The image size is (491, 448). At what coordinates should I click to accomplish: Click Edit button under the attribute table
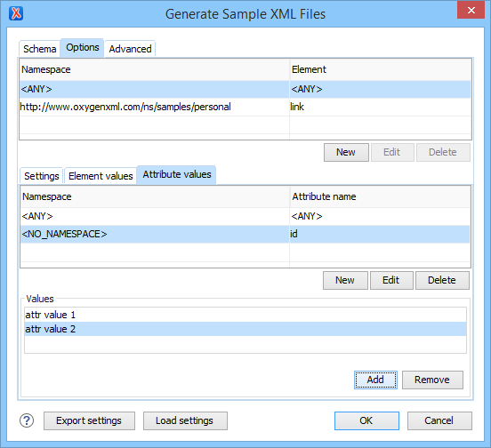391,280
